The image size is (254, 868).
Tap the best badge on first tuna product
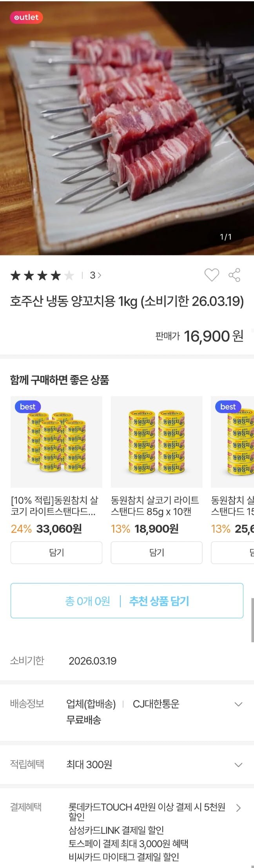pos(27,407)
